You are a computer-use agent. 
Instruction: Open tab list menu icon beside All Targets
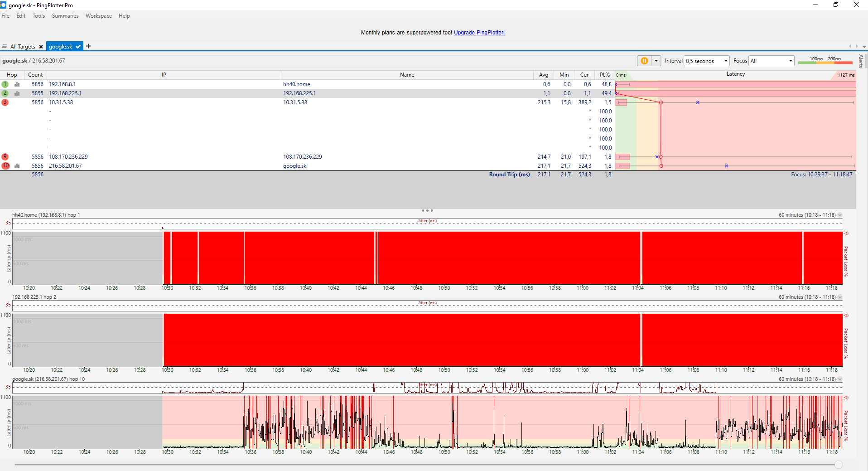(5, 47)
